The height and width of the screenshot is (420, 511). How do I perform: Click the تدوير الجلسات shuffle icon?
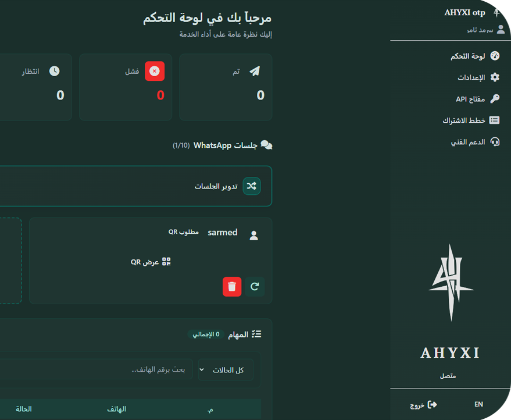click(251, 186)
